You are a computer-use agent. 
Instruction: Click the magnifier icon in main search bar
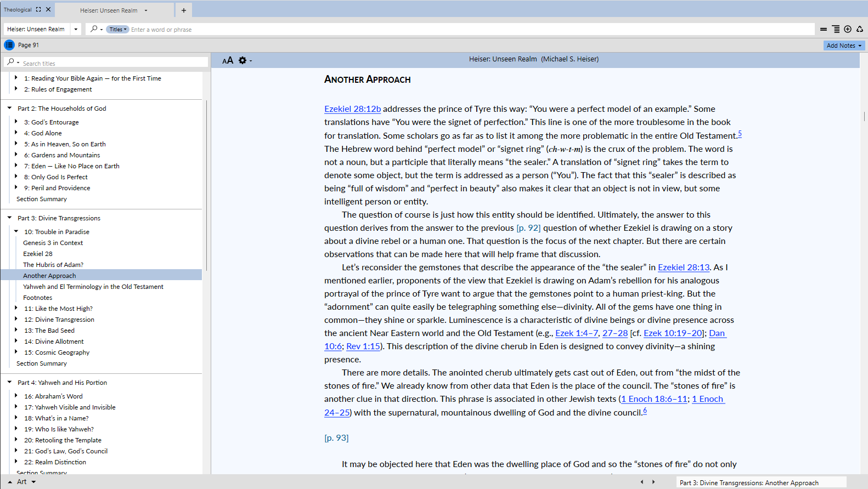[x=94, y=29]
